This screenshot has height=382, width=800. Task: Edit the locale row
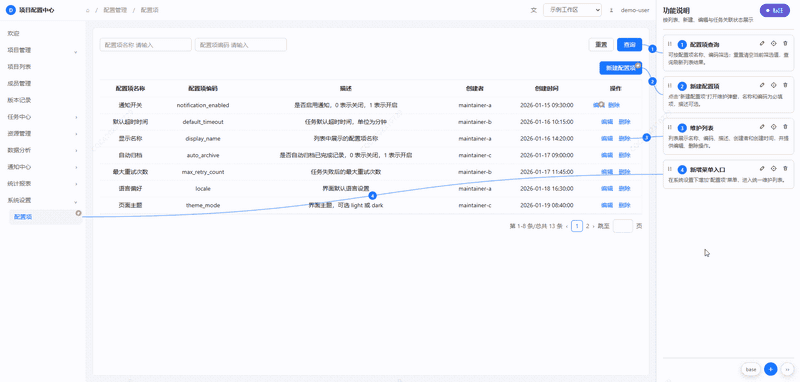(x=607, y=189)
